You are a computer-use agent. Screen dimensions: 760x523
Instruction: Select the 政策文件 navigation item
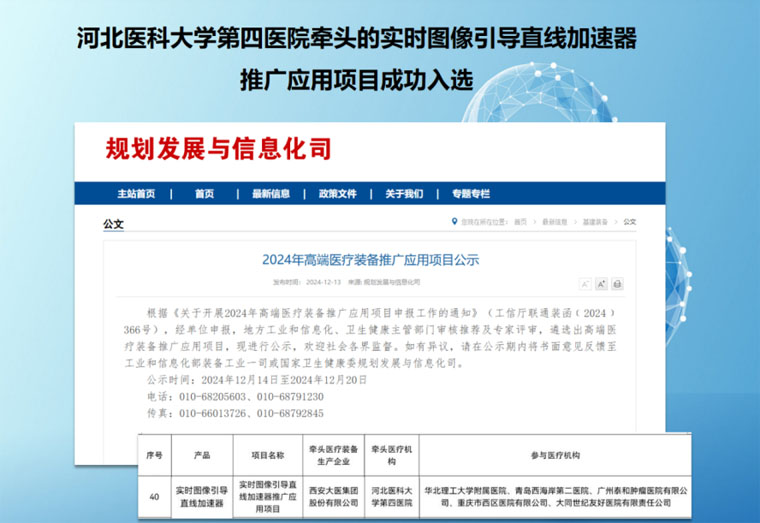pyautogui.click(x=338, y=194)
